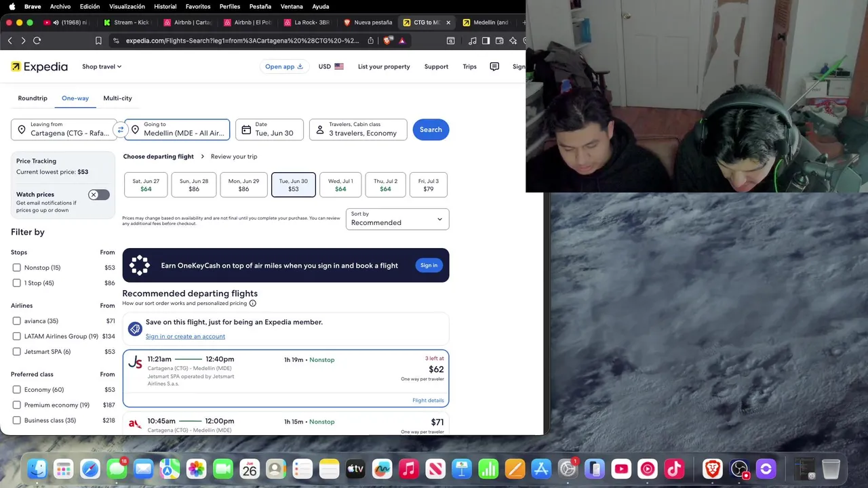The height and width of the screenshot is (488, 868).
Task: Pick Sat, Jun 27 $64 date
Action: pos(146,185)
